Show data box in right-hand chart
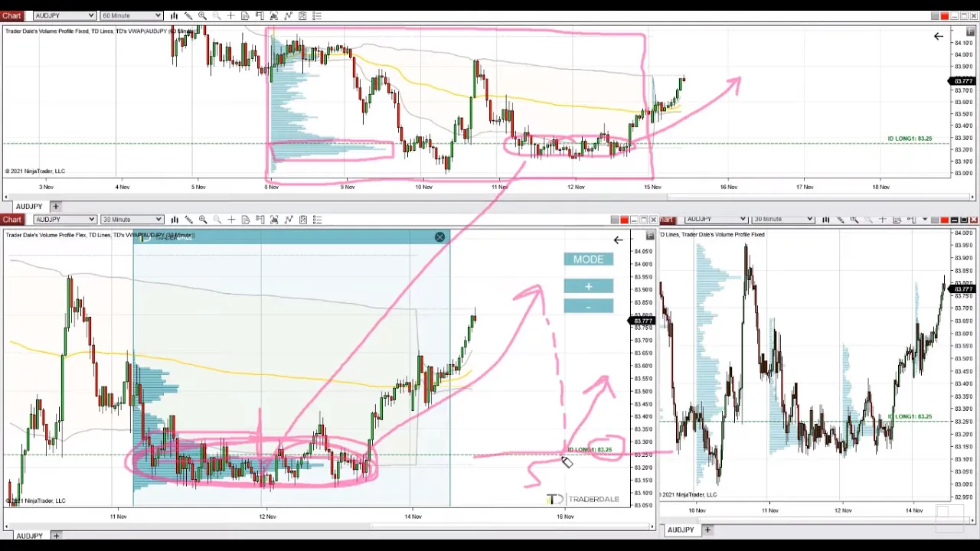The width and height of the screenshot is (980, 551). (896, 219)
